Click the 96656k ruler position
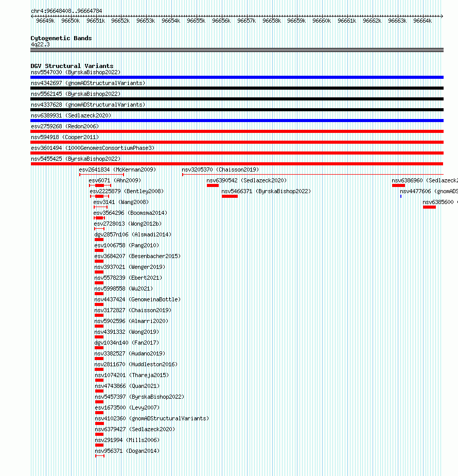This screenshot has height=476, width=458. pyautogui.click(x=221, y=21)
